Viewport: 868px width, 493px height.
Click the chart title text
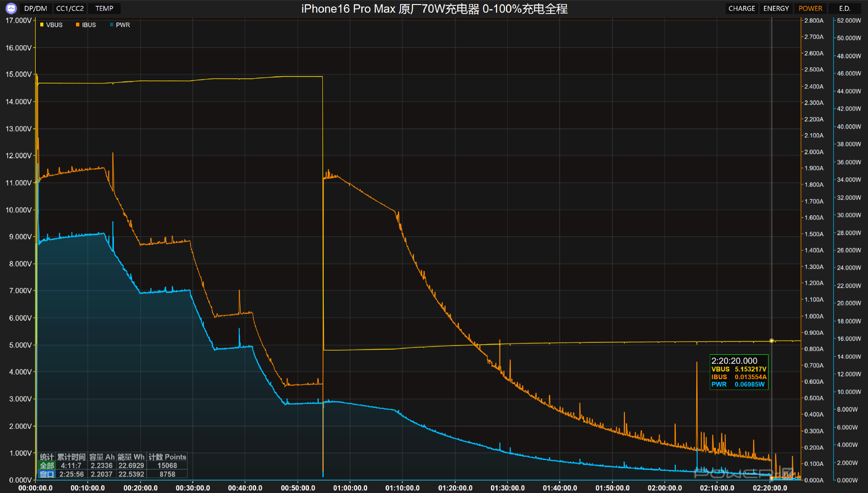coord(434,9)
